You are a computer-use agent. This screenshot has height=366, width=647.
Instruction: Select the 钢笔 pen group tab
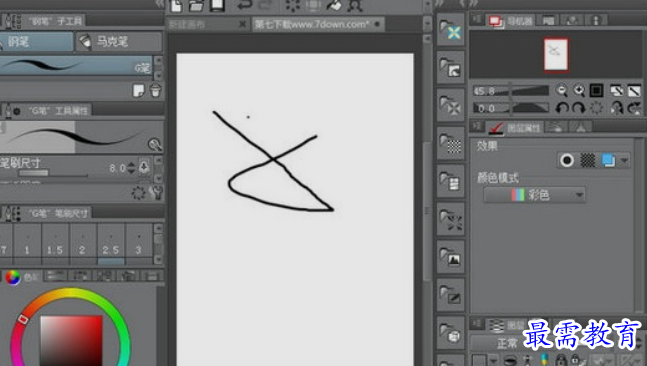coord(36,42)
